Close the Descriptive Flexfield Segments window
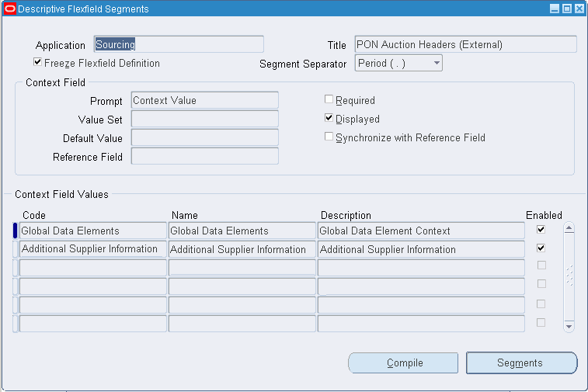 coord(579,9)
